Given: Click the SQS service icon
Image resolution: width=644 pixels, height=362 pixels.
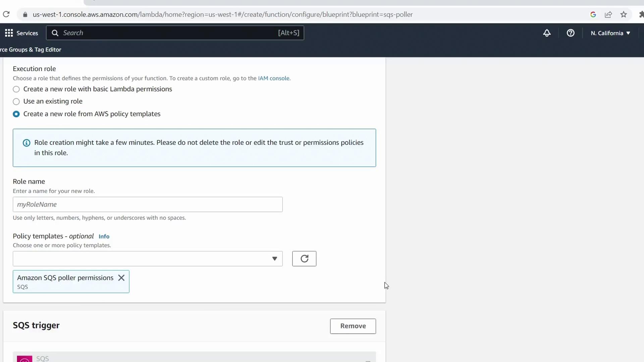Looking at the screenshot, I should tap(24, 359).
